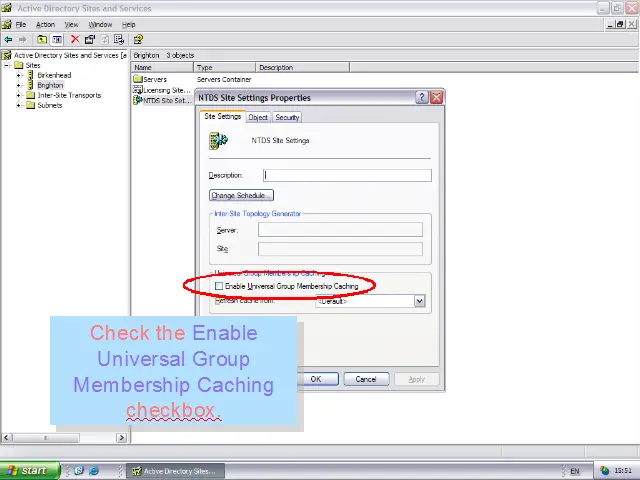The height and width of the screenshot is (480, 640).
Task: Switch to the Security tab
Action: 287,117
